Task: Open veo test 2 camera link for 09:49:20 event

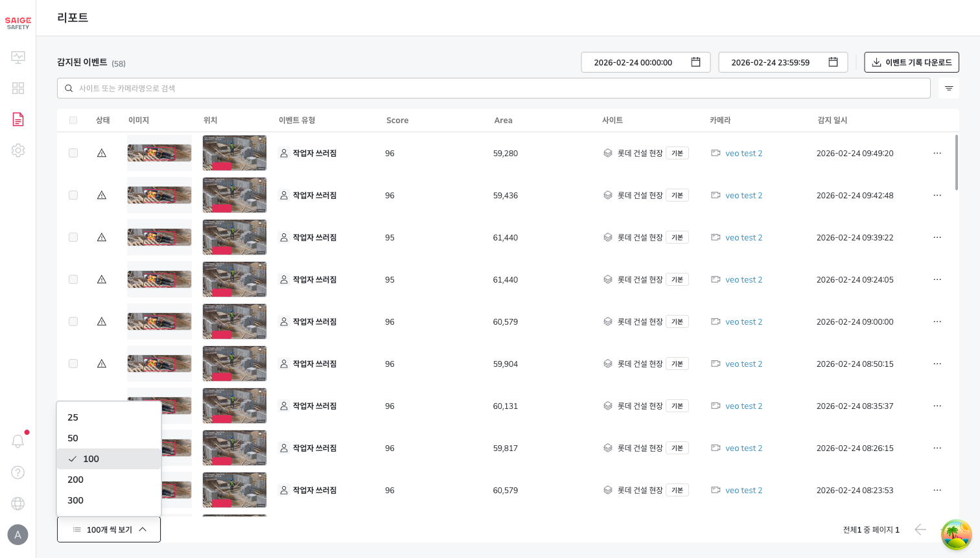Action: coord(743,154)
